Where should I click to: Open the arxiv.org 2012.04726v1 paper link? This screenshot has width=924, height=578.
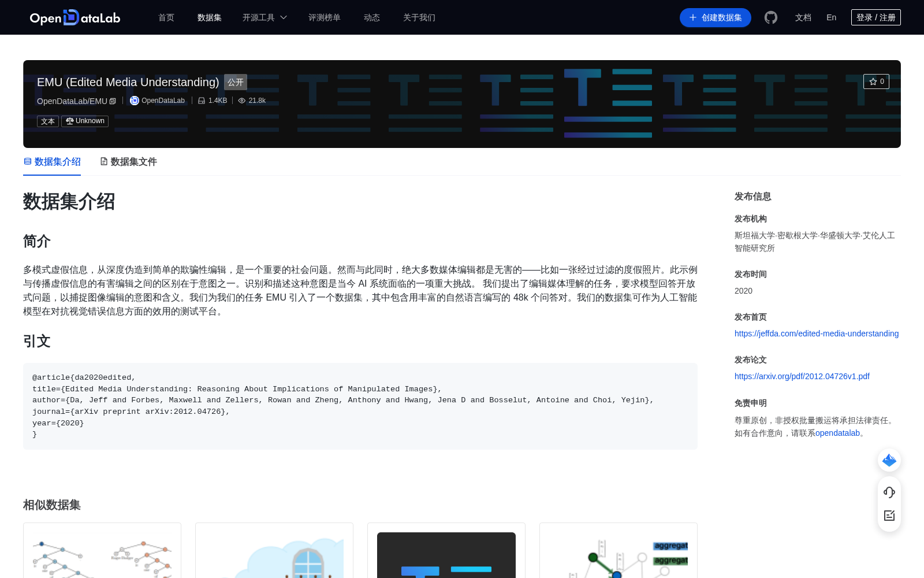[x=802, y=376]
